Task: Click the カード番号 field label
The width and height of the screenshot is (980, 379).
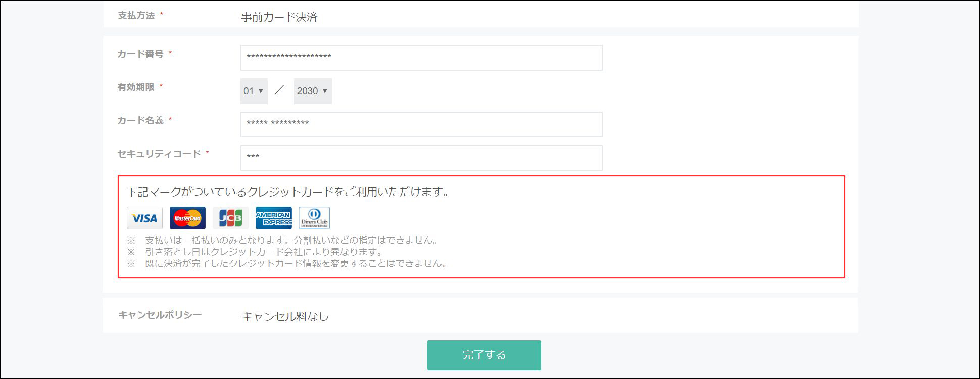Action: [140, 54]
